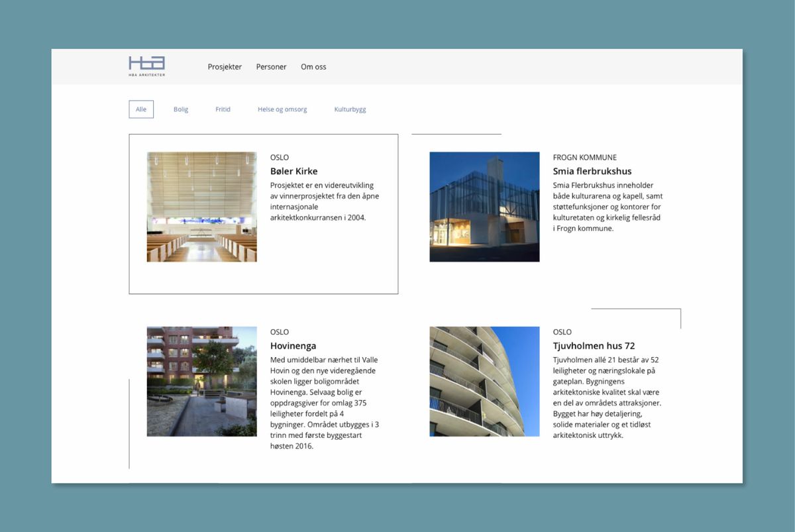The width and height of the screenshot is (795, 532).
Task: Click the Bøler Kirke description paragraph
Action: point(325,201)
